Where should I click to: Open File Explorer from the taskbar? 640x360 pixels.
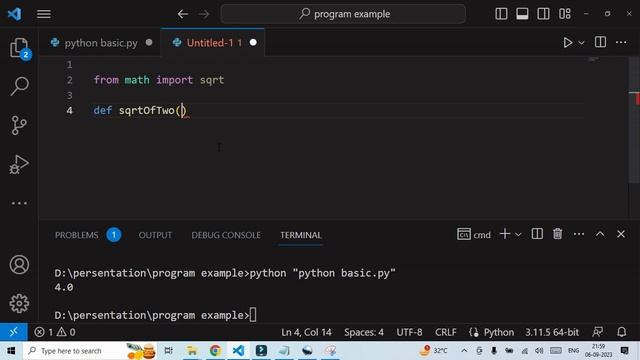191,351
